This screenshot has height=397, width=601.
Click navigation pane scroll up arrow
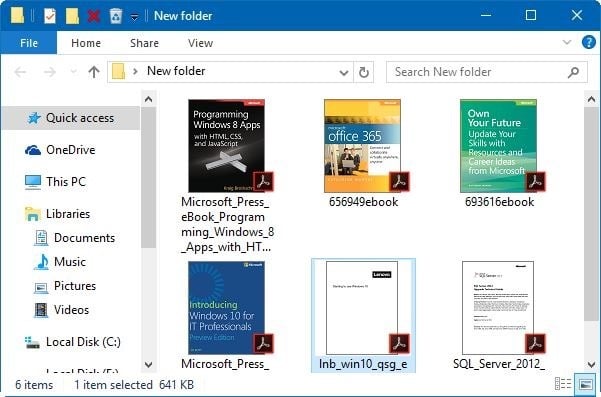click(148, 100)
